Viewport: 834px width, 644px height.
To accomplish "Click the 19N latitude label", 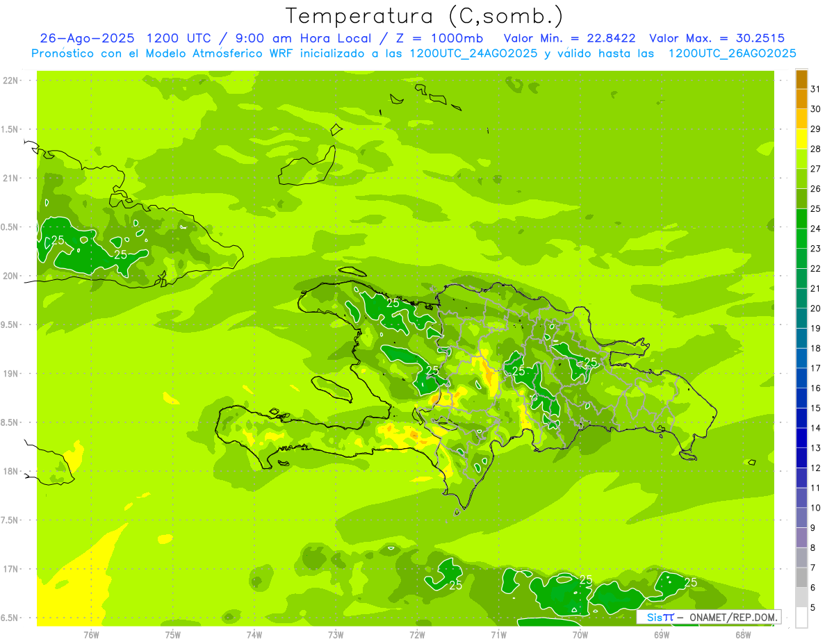I will click(x=11, y=373).
